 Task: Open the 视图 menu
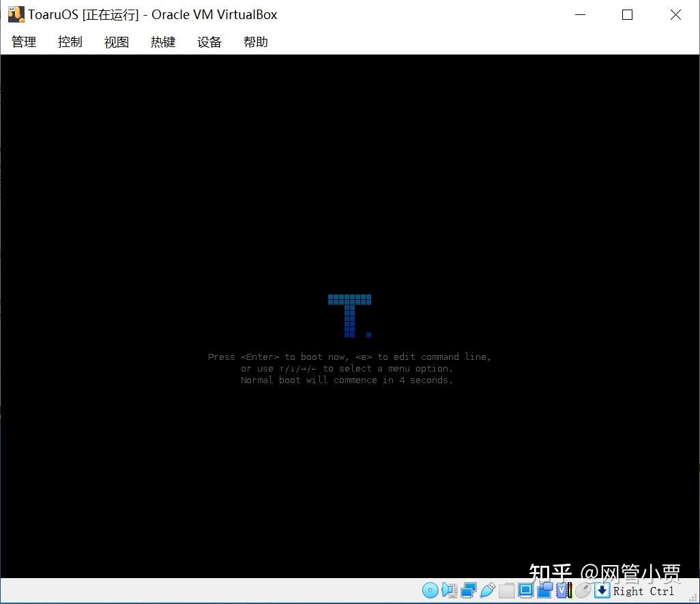coord(116,42)
